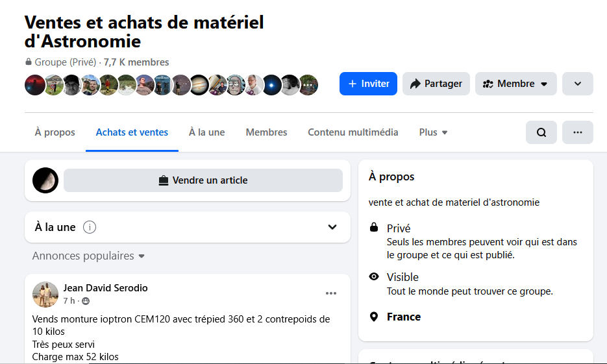Open the Plus tab dropdown

[x=433, y=132]
